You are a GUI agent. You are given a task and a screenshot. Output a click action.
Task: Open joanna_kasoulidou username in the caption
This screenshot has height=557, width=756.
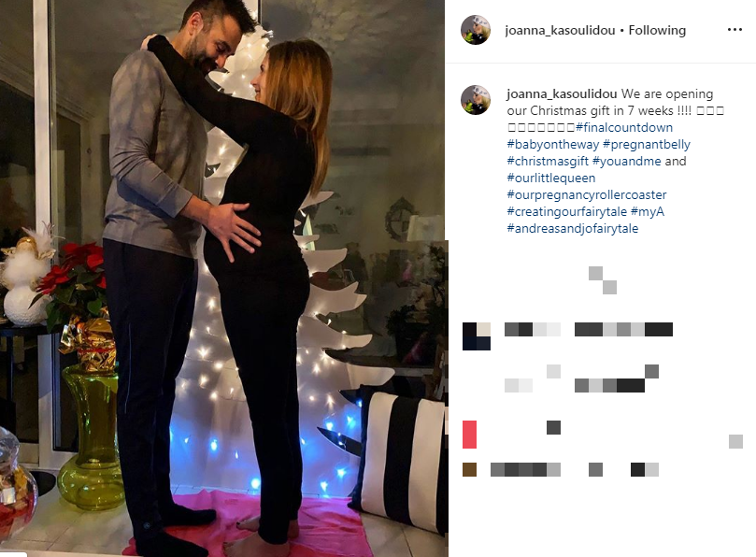point(562,93)
